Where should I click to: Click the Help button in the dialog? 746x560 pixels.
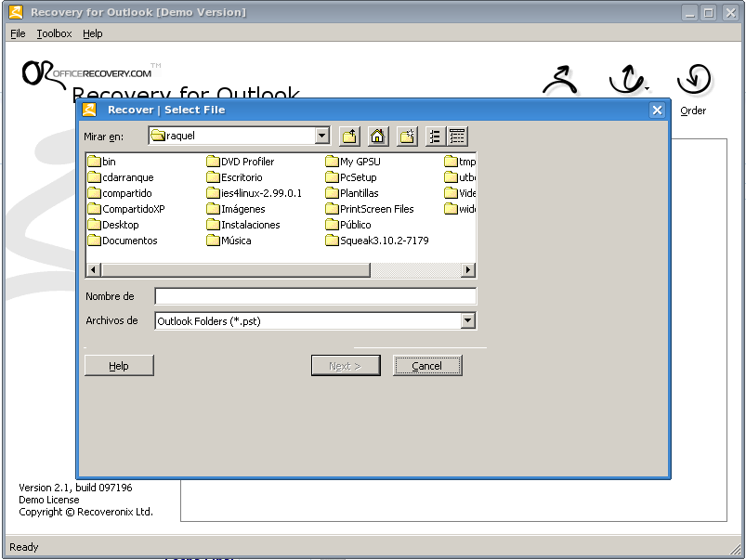(119, 365)
